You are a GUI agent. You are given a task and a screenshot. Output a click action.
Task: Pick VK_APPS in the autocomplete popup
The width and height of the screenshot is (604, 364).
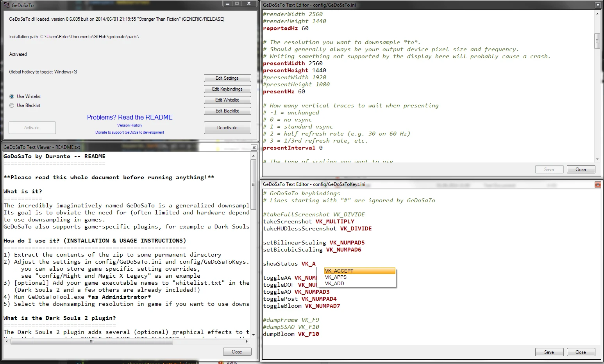click(x=336, y=277)
